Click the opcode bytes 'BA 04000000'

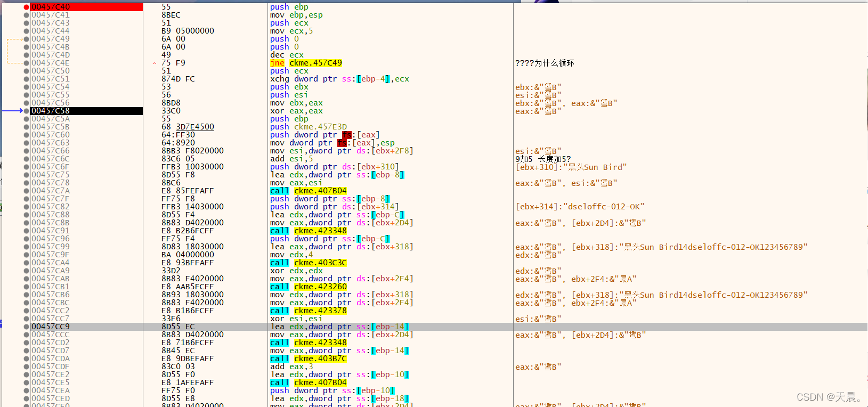[x=188, y=255]
